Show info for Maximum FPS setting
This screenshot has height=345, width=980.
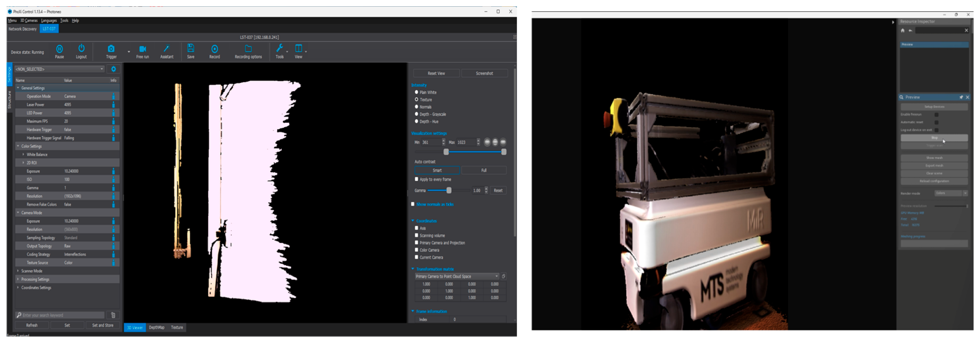point(114,121)
